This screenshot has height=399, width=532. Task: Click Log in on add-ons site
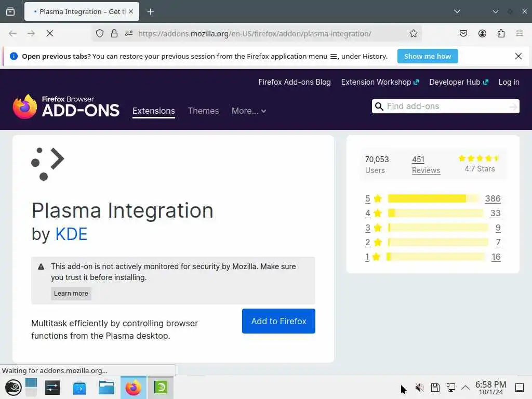(x=509, y=82)
